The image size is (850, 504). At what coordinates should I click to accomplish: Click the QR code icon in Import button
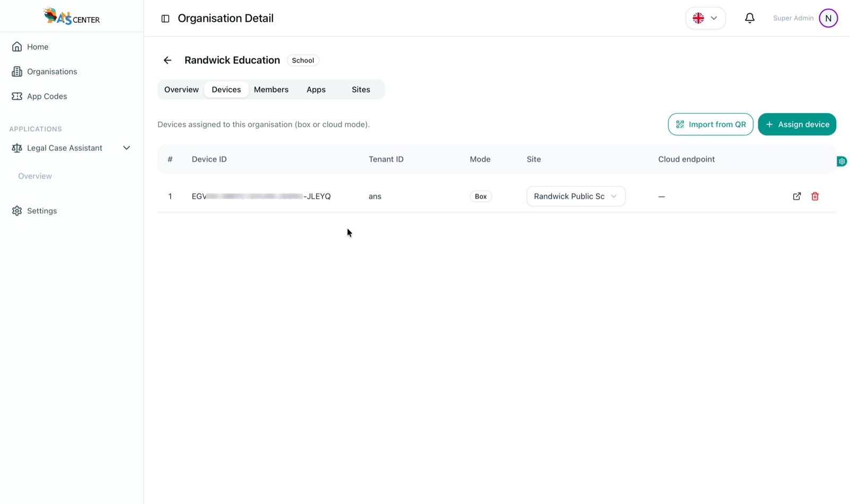(x=680, y=124)
